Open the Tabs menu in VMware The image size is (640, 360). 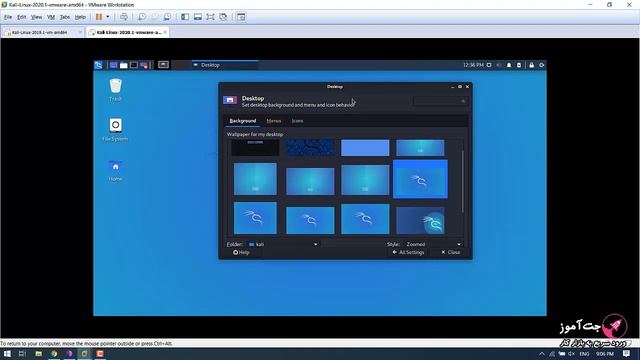tap(65, 17)
